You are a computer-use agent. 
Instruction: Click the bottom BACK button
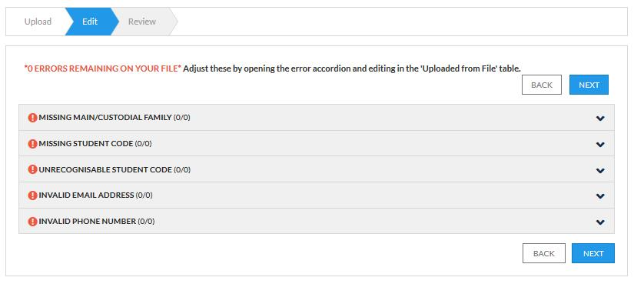544,253
